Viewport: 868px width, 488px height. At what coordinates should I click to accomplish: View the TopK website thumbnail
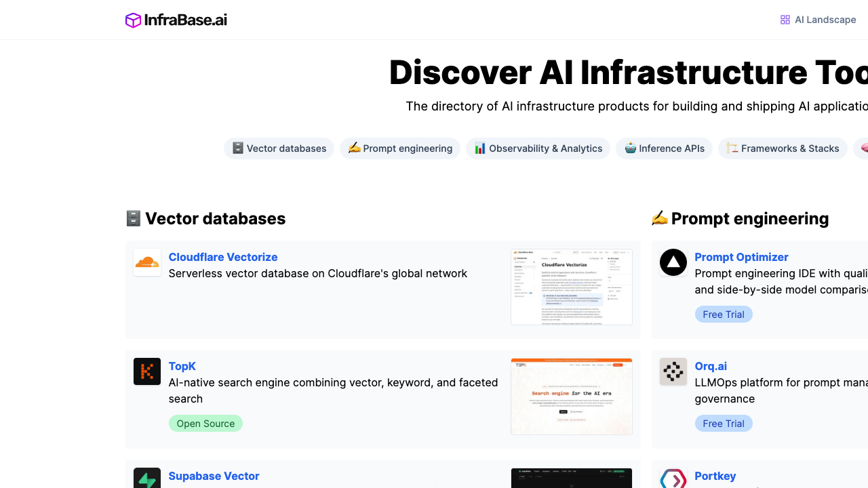572,396
